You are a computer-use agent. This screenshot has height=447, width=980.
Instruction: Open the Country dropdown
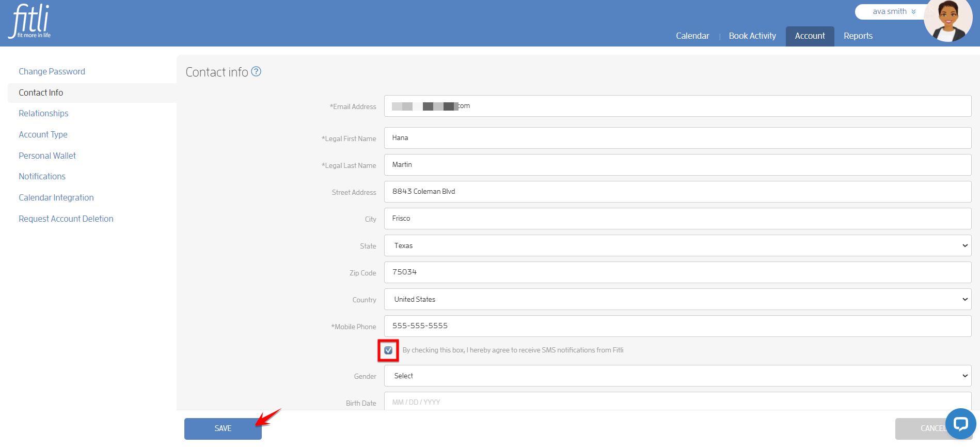click(x=677, y=299)
